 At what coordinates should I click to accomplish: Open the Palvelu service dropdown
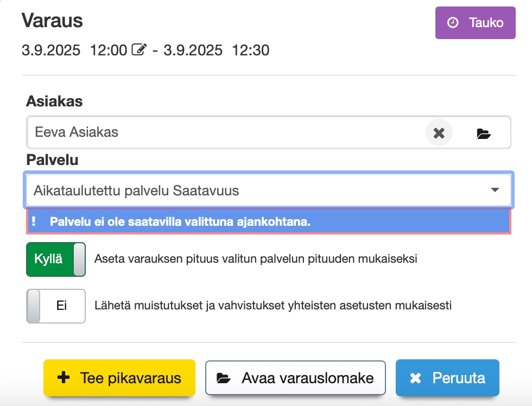pos(261,191)
